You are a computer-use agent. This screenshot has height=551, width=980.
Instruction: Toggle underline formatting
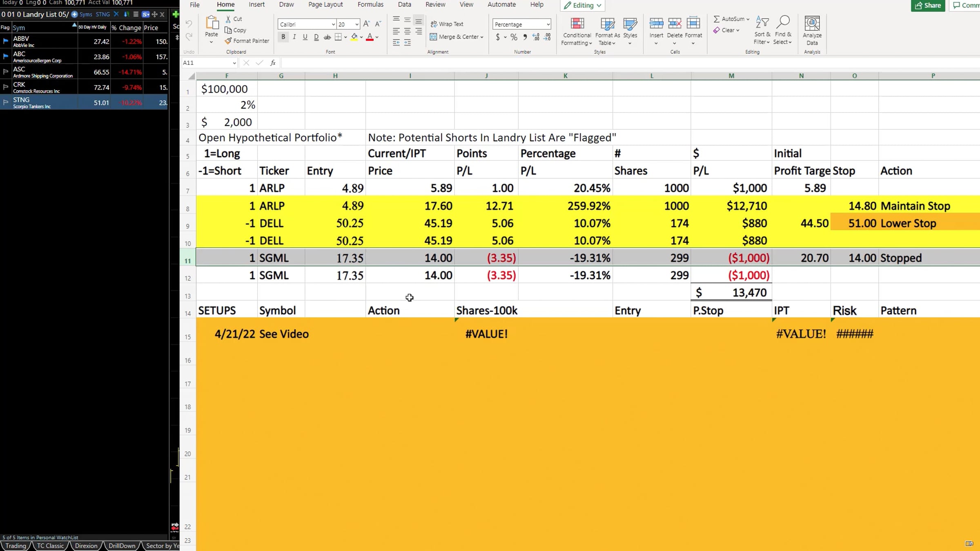pyautogui.click(x=305, y=37)
